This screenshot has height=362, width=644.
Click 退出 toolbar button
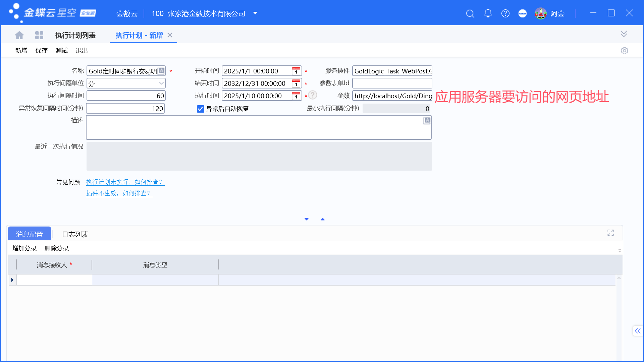point(82,51)
